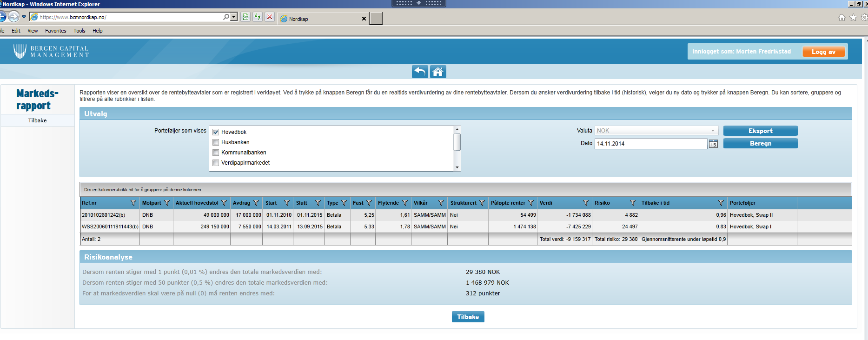This screenshot has height=340, width=868.
Task: Filter the Vilkår column
Action: 441,203
